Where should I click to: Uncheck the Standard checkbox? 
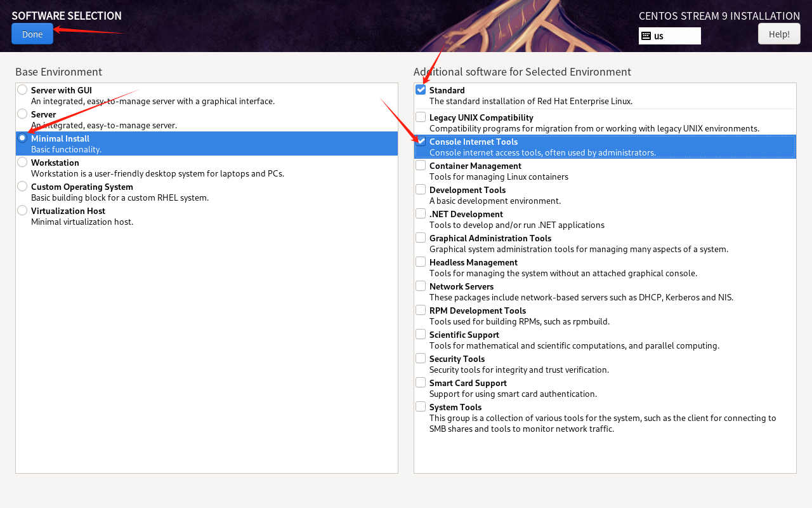tap(421, 90)
